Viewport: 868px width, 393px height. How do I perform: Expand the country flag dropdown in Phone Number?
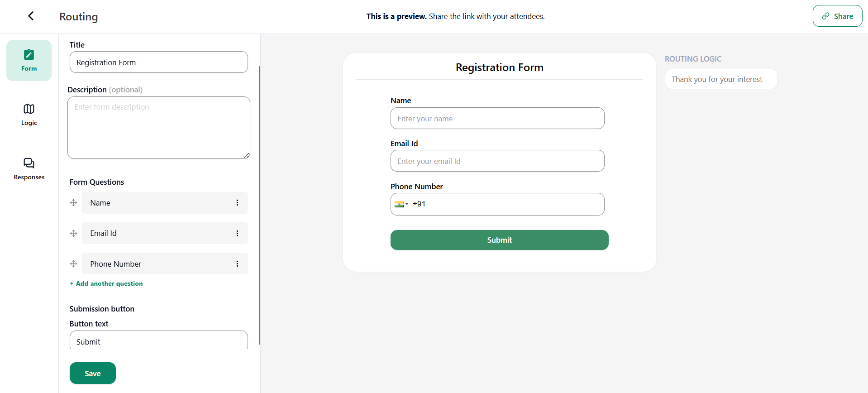click(401, 204)
